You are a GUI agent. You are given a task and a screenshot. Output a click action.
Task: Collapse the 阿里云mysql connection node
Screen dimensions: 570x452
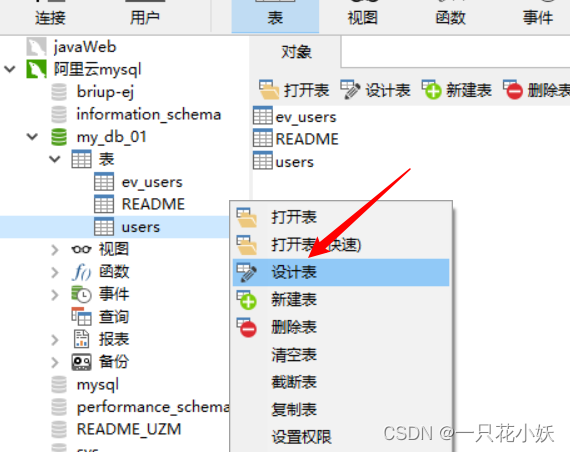(x=9, y=69)
